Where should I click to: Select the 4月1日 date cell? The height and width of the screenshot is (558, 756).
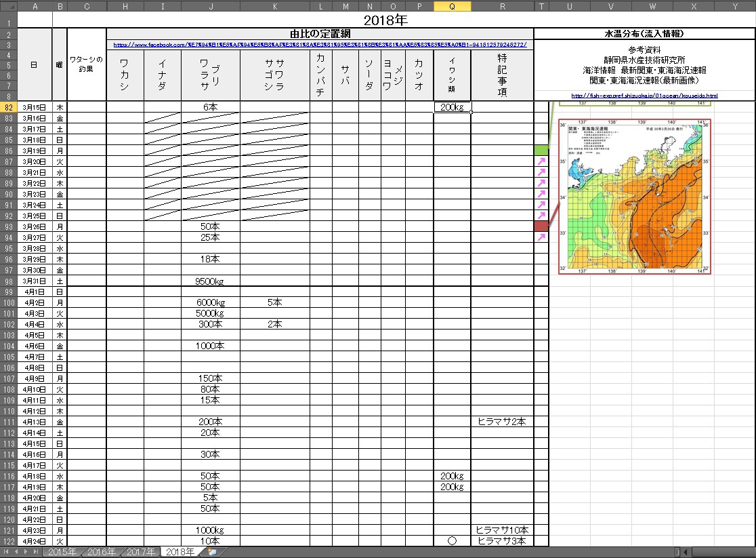(35, 292)
